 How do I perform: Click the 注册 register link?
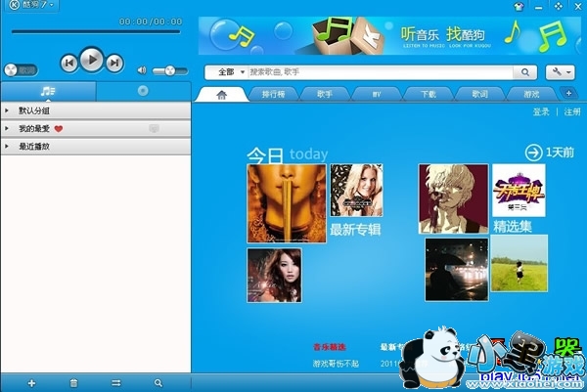[x=572, y=111]
